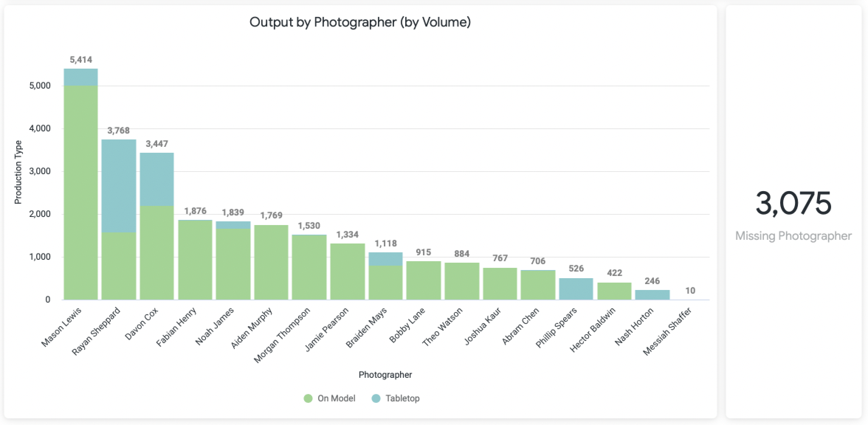
Task: Click Rayan Sheppard Tabletop bar segment
Action: pyautogui.click(x=119, y=186)
